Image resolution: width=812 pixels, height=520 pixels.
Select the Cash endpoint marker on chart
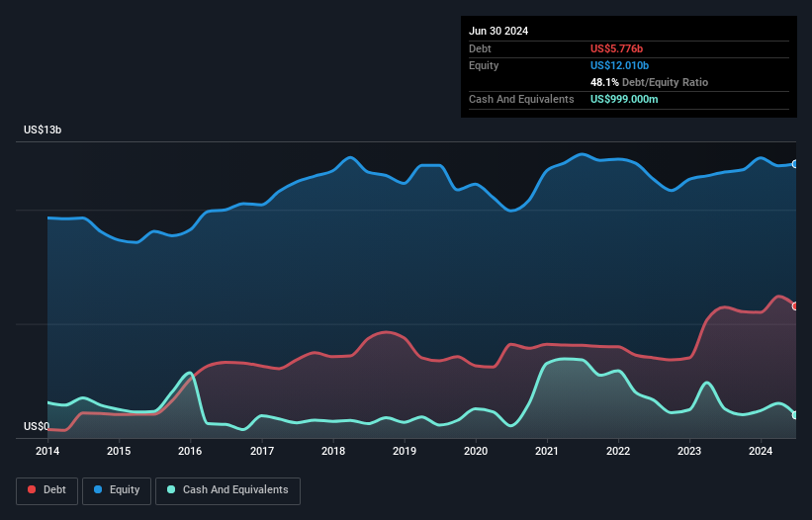tap(795, 415)
